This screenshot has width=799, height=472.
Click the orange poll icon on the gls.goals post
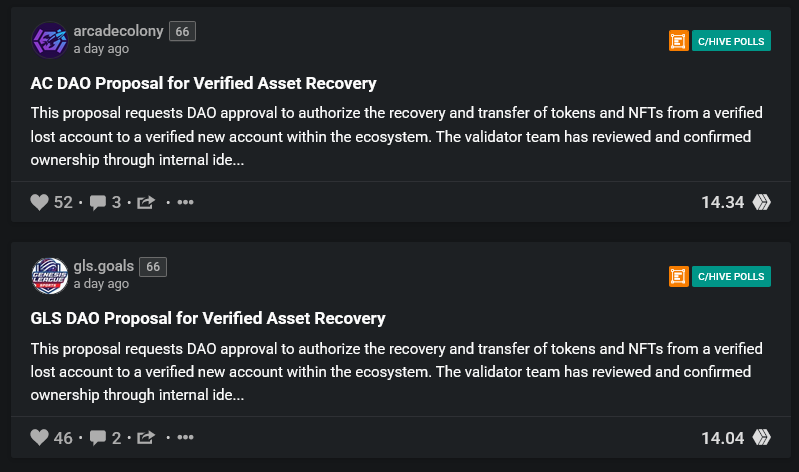tap(678, 276)
